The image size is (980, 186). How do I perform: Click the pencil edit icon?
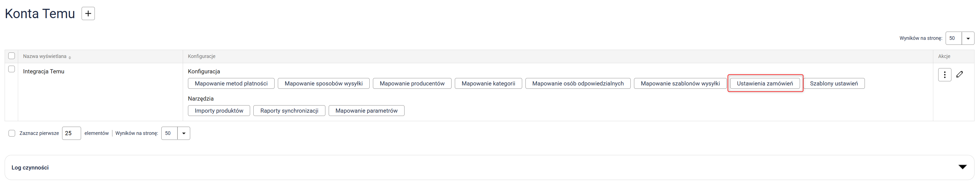959,74
